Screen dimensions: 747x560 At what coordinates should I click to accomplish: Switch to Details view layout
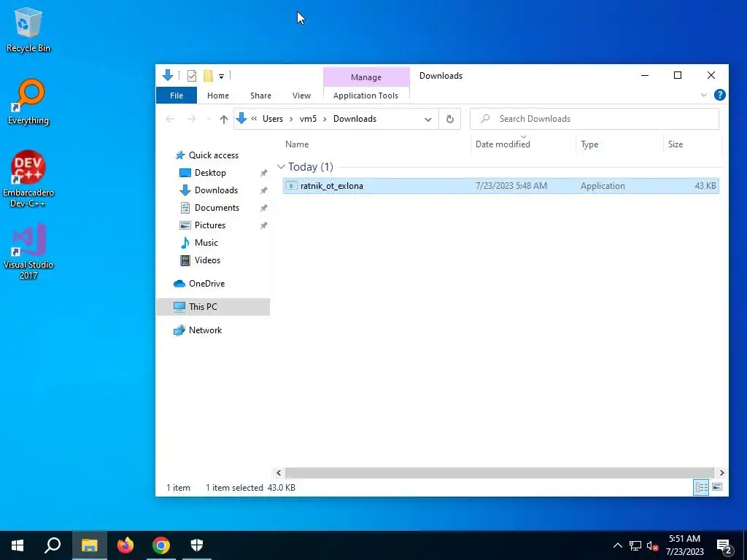point(701,487)
